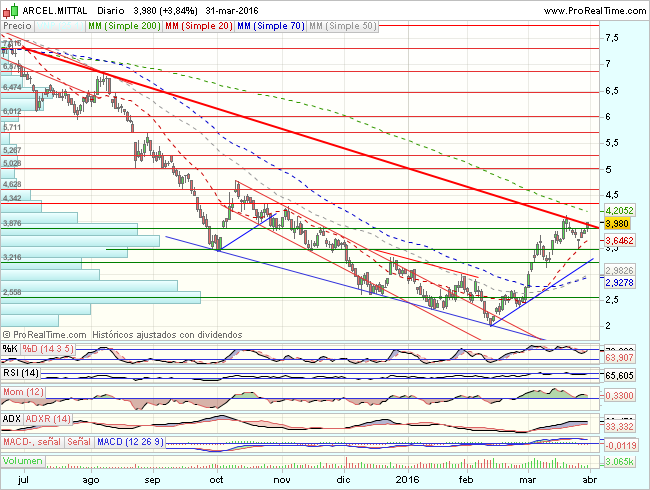This screenshot has height=490, width=650.
Task: Click the Diario timeframe in the title
Action: [x=110, y=10]
